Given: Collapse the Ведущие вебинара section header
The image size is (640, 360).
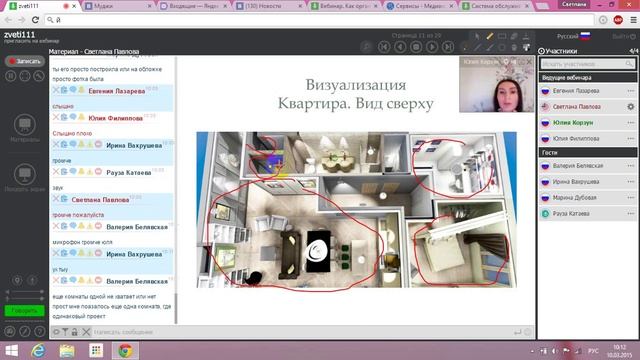Looking at the screenshot, I should coord(588,78).
